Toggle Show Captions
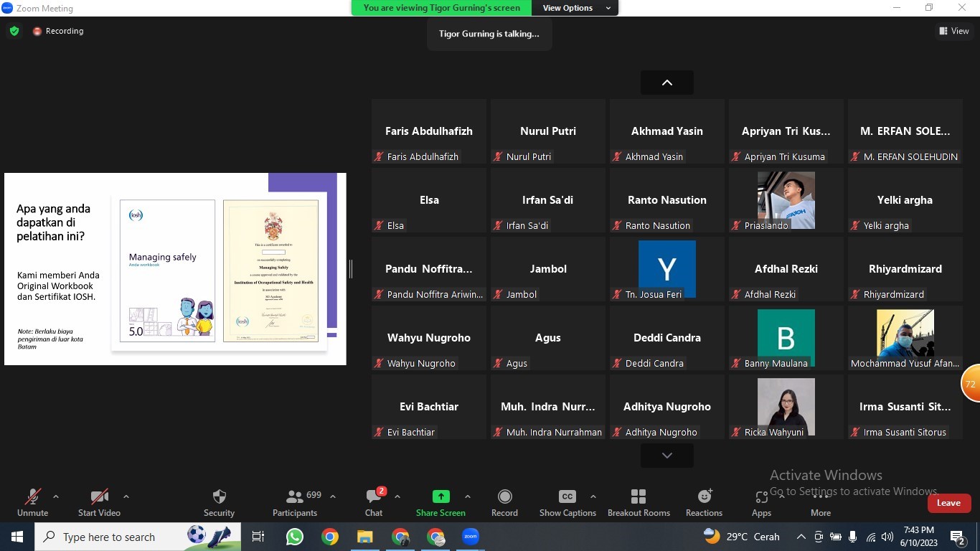This screenshot has height=551, width=980. pyautogui.click(x=567, y=497)
